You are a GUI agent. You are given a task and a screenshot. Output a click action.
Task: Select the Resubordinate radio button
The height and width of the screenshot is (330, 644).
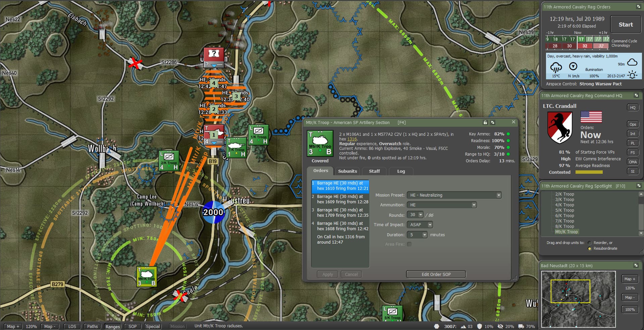pyautogui.click(x=590, y=248)
